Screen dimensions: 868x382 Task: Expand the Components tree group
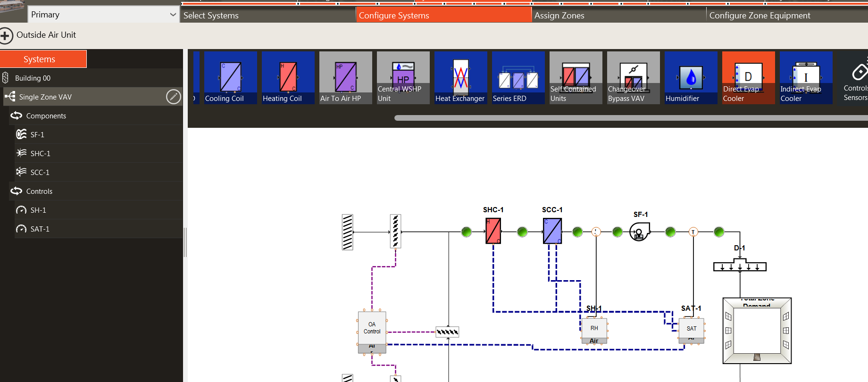point(17,116)
